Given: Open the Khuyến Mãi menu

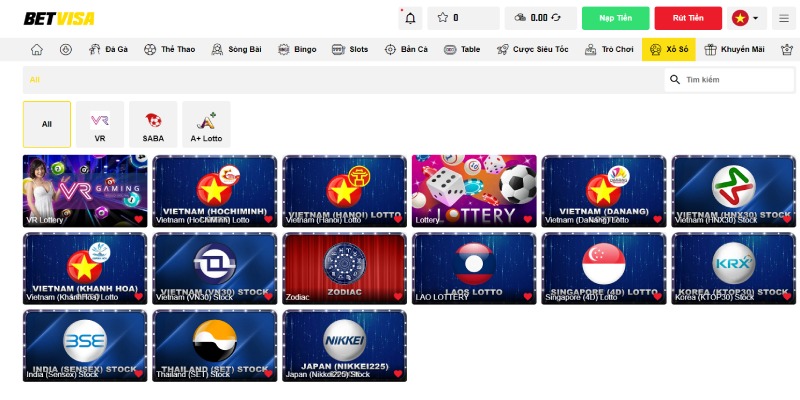Looking at the screenshot, I should point(734,49).
